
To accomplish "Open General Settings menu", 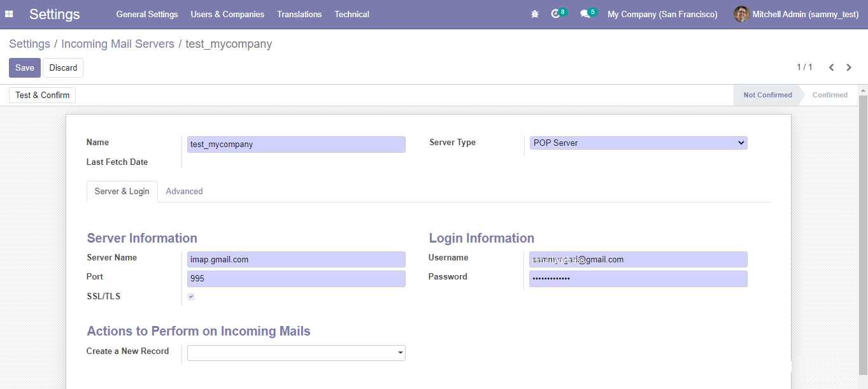I will coord(147,14).
